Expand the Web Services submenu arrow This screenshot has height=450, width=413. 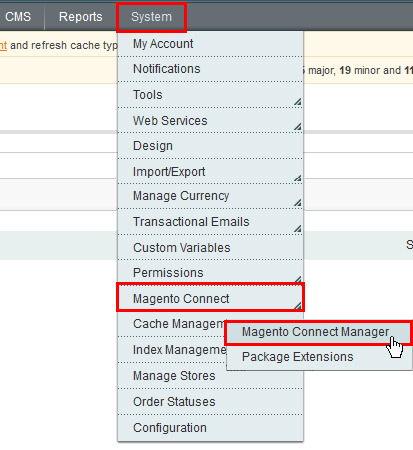pos(298,127)
